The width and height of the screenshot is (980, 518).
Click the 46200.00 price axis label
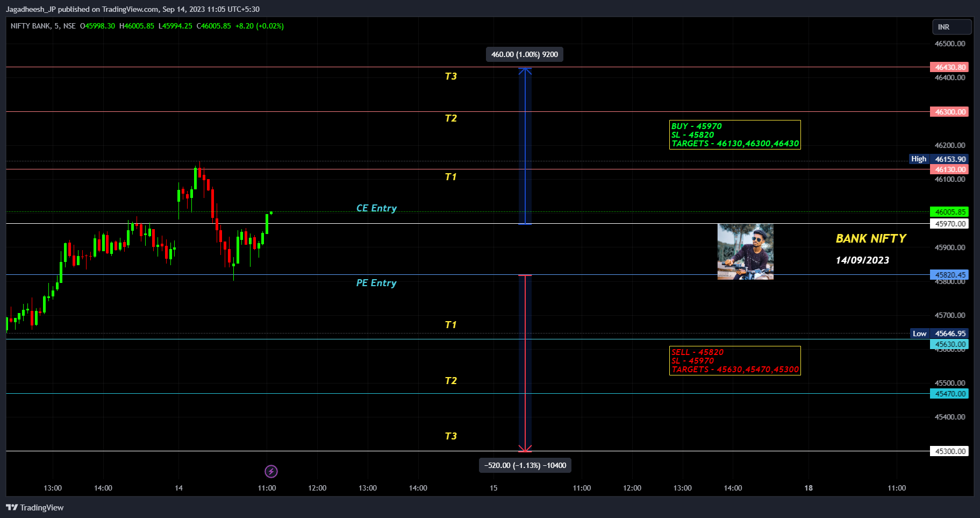(950, 145)
